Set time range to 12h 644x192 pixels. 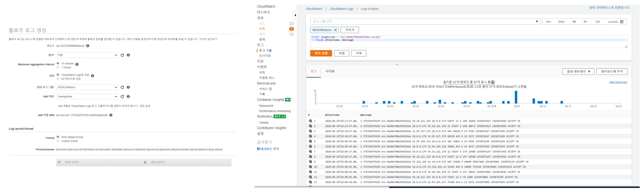point(597,22)
